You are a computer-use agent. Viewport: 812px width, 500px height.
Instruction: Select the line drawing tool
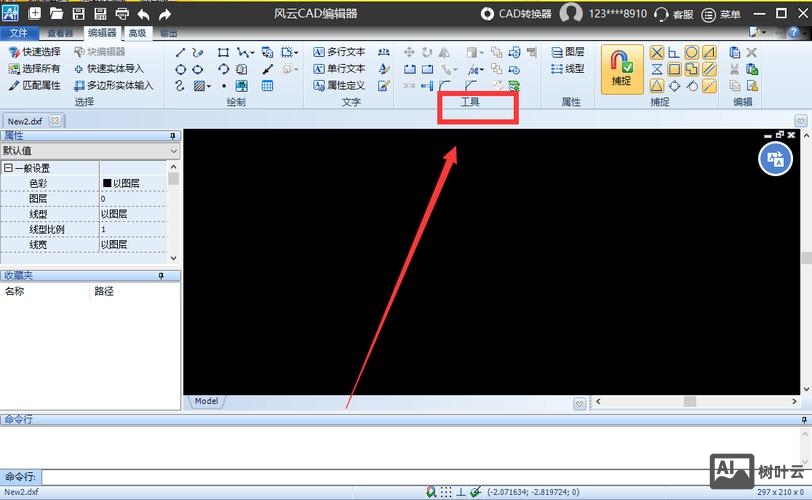pos(180,52)
